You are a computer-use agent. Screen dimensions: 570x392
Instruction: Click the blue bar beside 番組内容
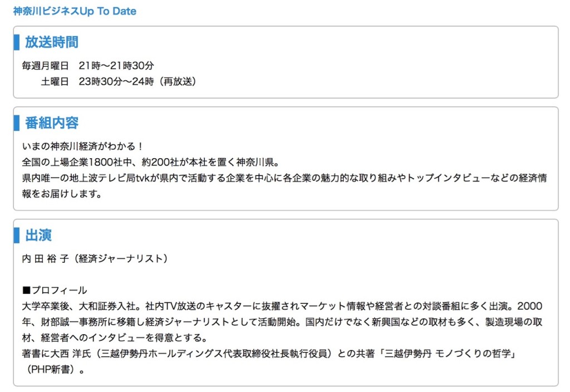click(x=16, y=122)
